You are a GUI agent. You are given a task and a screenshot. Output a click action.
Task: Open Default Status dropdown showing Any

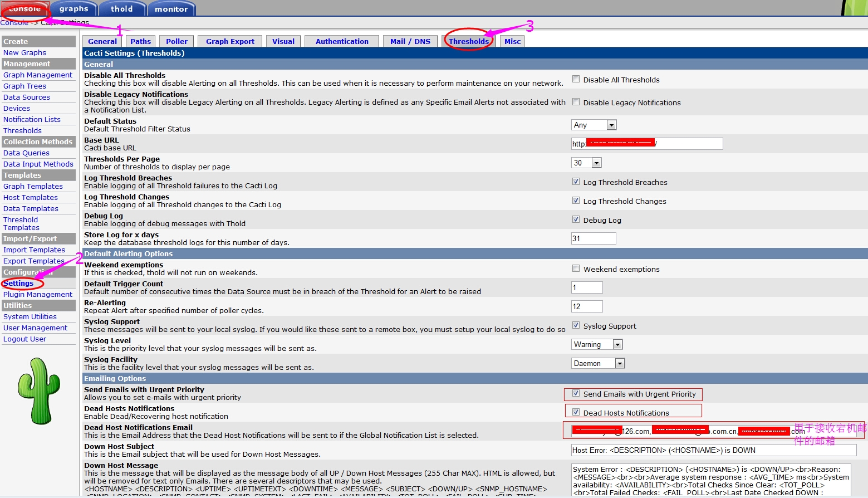594,125
